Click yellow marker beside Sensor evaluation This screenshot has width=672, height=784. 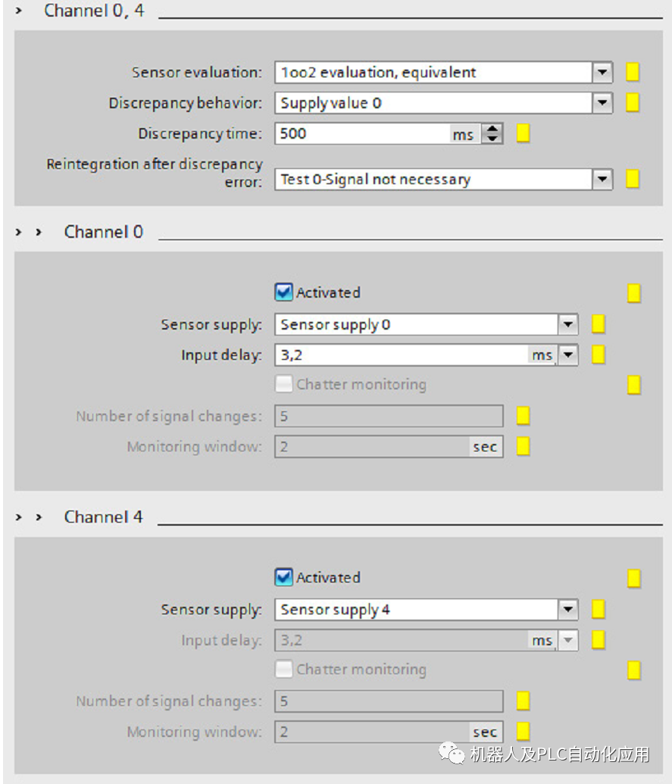tap(633, 73)
